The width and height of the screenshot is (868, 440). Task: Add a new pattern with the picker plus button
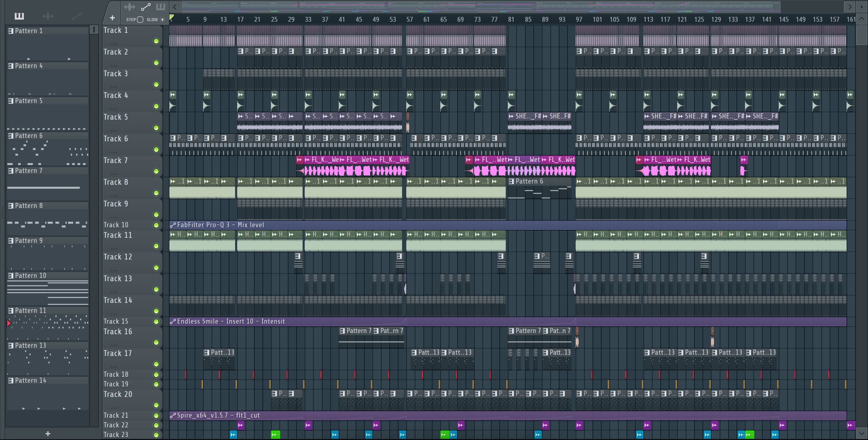tap(48, 434)
